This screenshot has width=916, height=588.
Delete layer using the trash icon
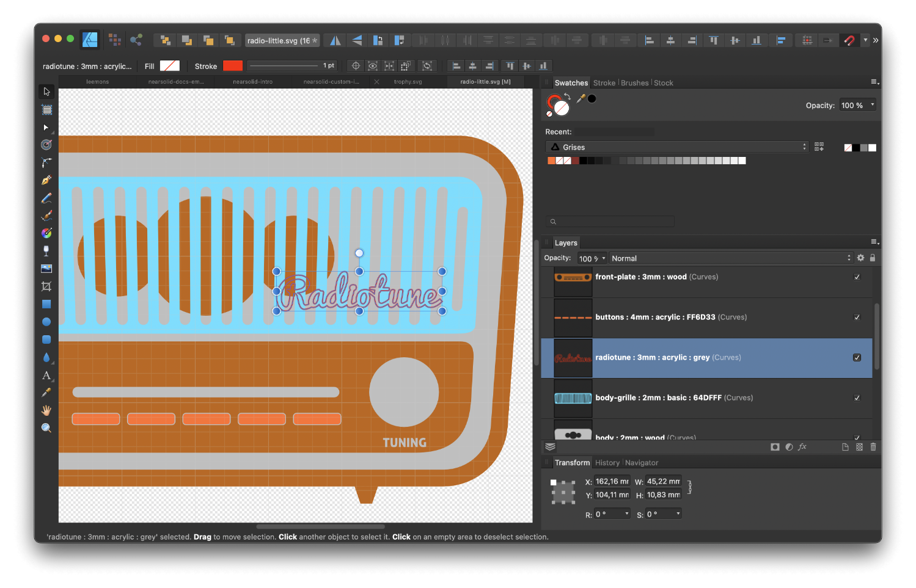pyautogui.click(x=873, y=447)
